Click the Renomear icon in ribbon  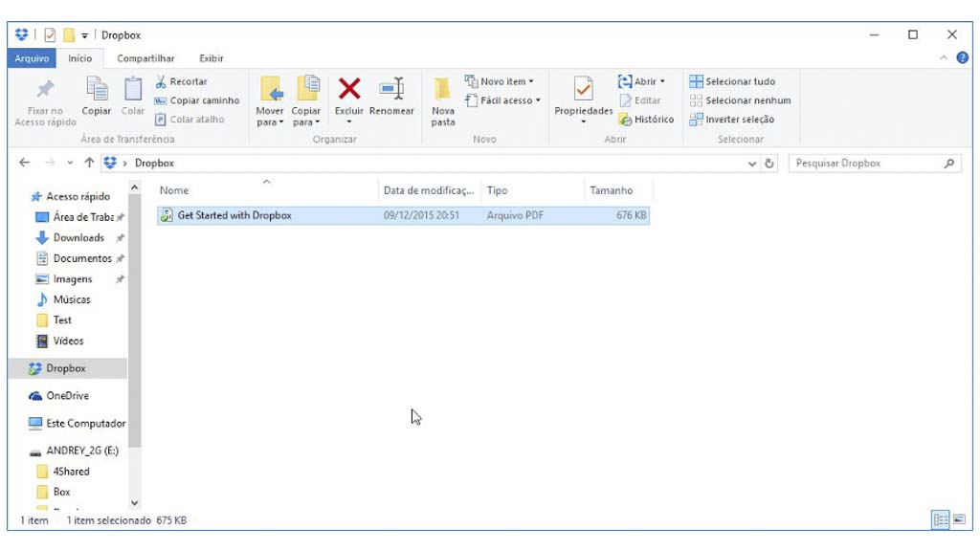391,90
